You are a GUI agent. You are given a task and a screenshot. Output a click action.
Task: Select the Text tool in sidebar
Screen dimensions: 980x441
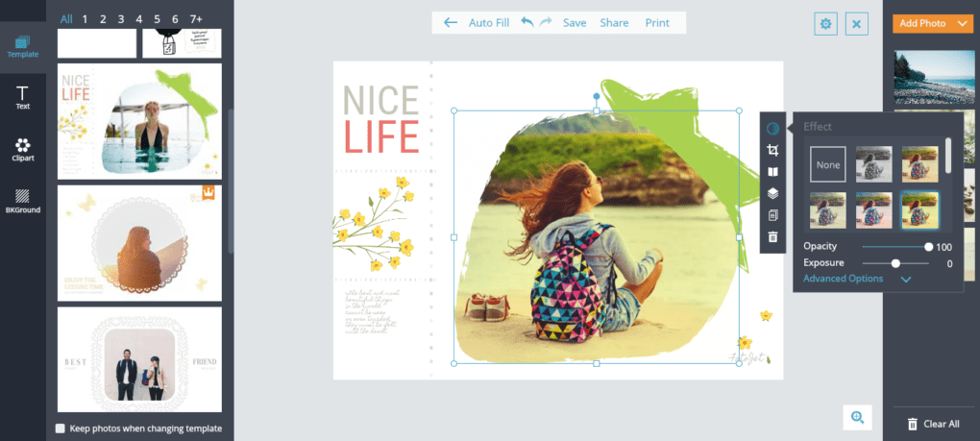[x=23, y=98]
